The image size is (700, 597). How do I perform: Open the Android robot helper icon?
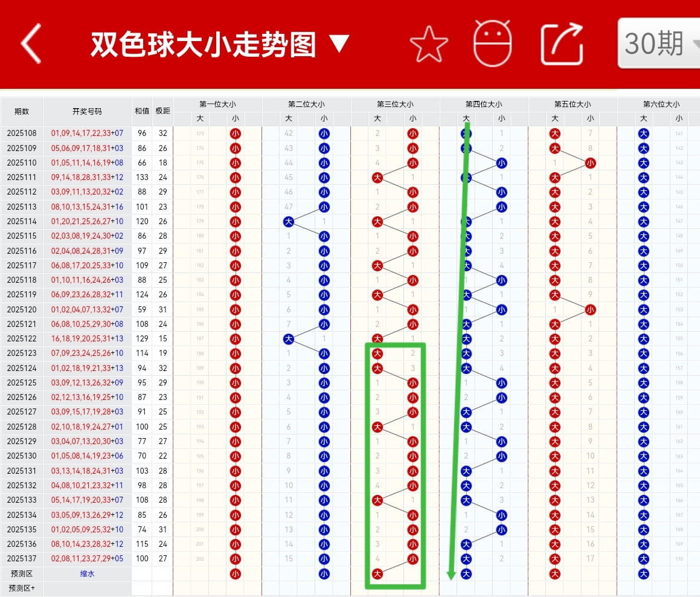point(492,43)
